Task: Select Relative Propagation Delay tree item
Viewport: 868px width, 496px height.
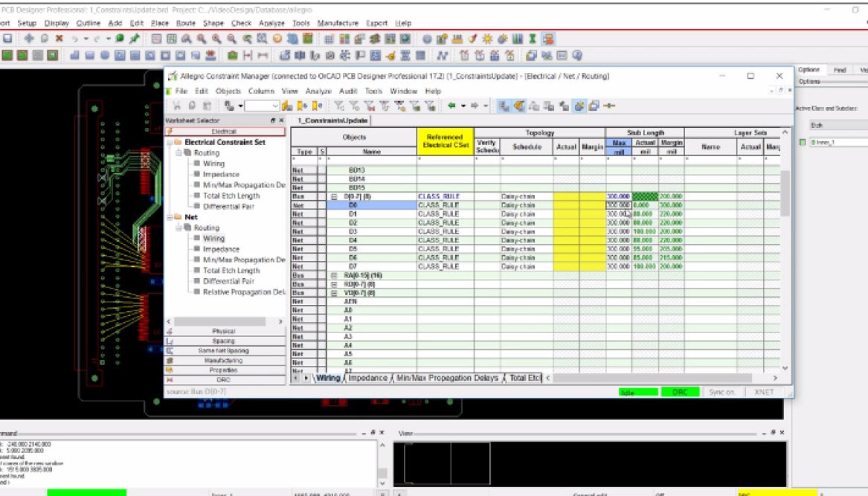Action: coord(244,292)
